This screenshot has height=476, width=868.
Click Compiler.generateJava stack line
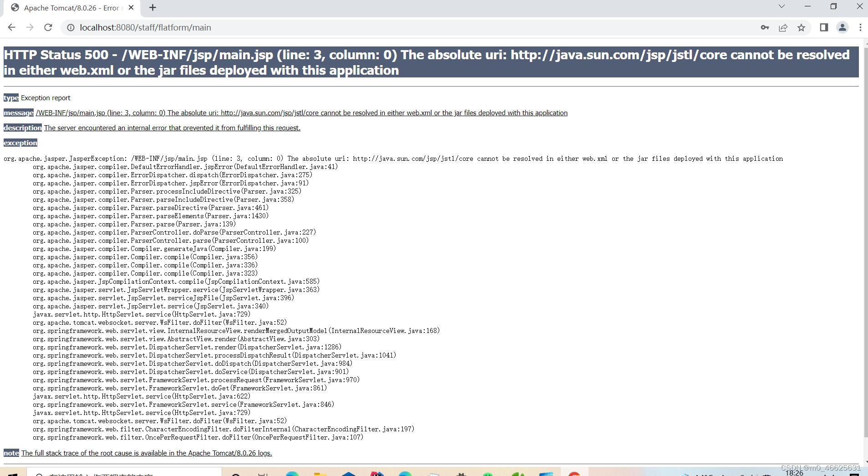[154, 249]
